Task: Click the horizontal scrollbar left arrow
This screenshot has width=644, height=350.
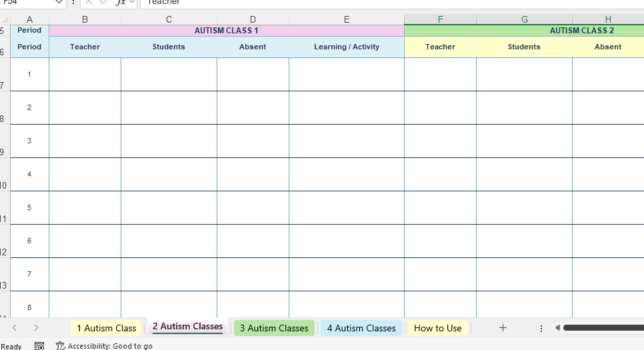Action: [x=557, y=328]
